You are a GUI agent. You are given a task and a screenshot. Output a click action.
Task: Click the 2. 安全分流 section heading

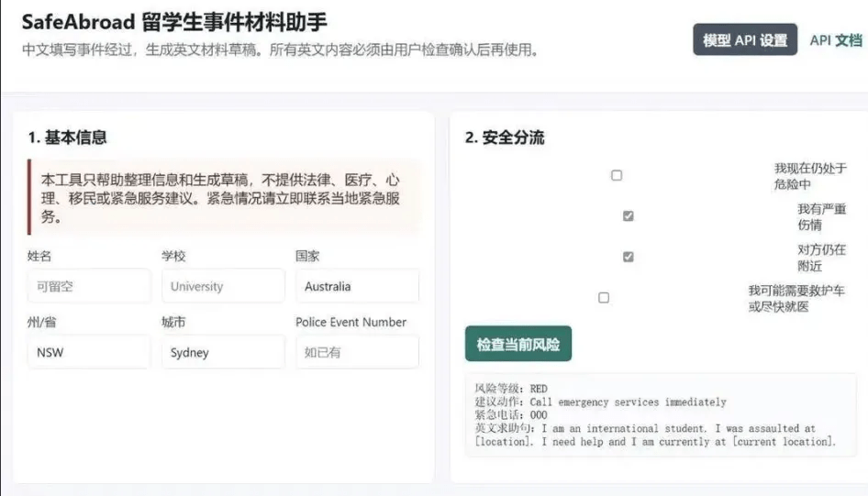[x=505, y=138]
